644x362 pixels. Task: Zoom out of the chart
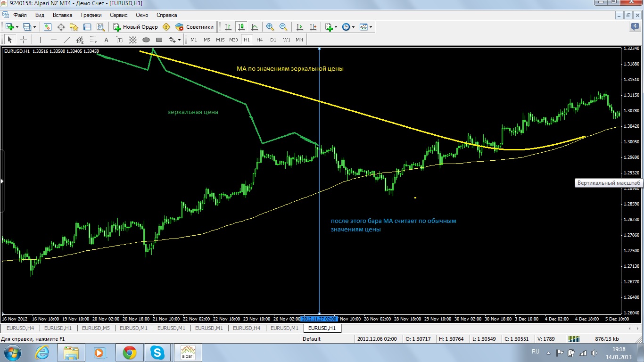tap(283, 27)
